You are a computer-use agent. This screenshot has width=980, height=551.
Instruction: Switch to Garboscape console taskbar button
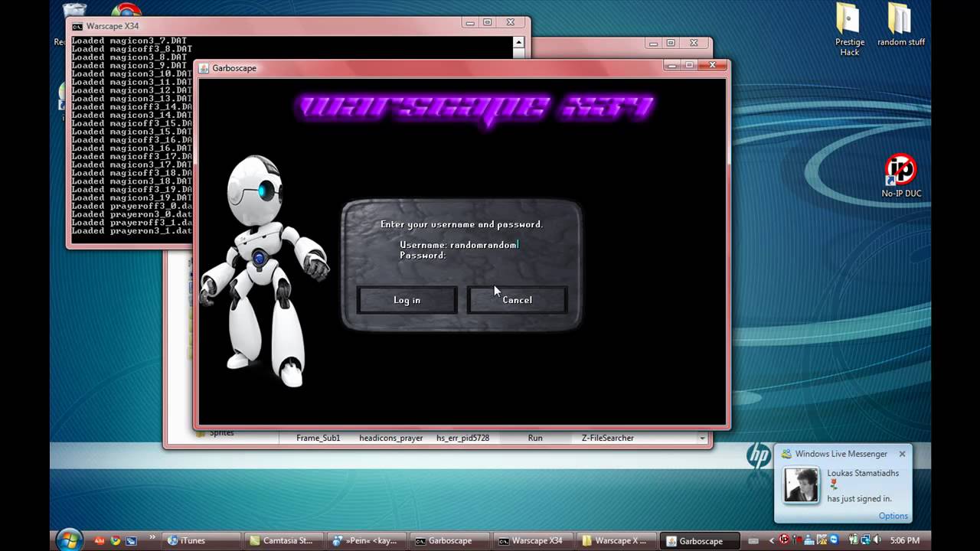(449, 540)
